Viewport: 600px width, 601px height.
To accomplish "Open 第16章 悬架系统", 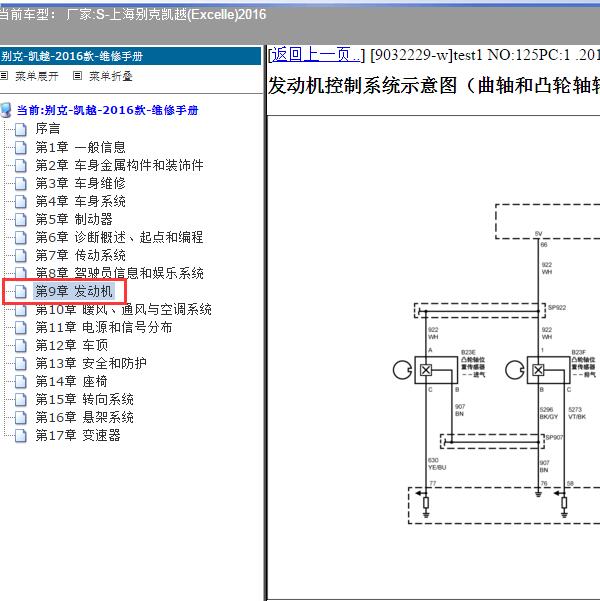I will (85, 418).
